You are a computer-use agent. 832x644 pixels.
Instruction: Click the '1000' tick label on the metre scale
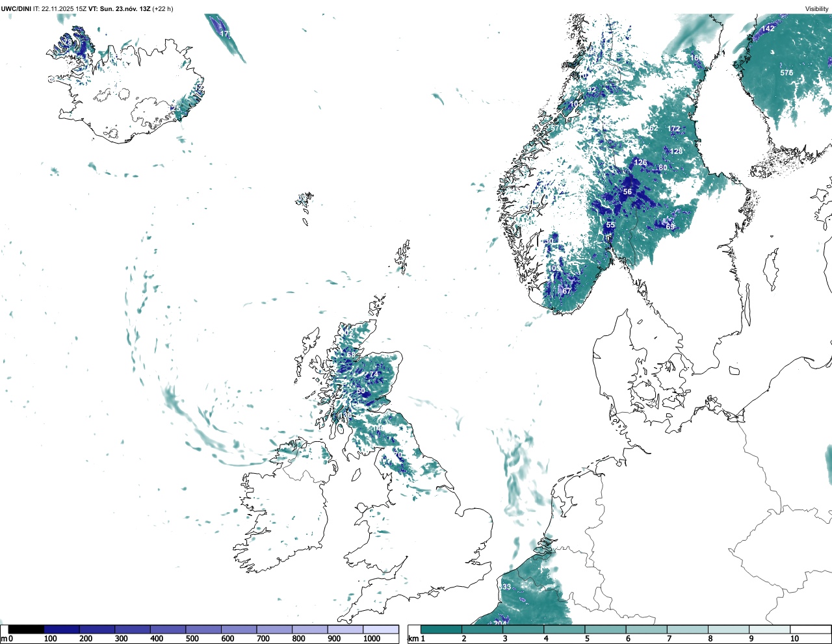click(372, 639)
